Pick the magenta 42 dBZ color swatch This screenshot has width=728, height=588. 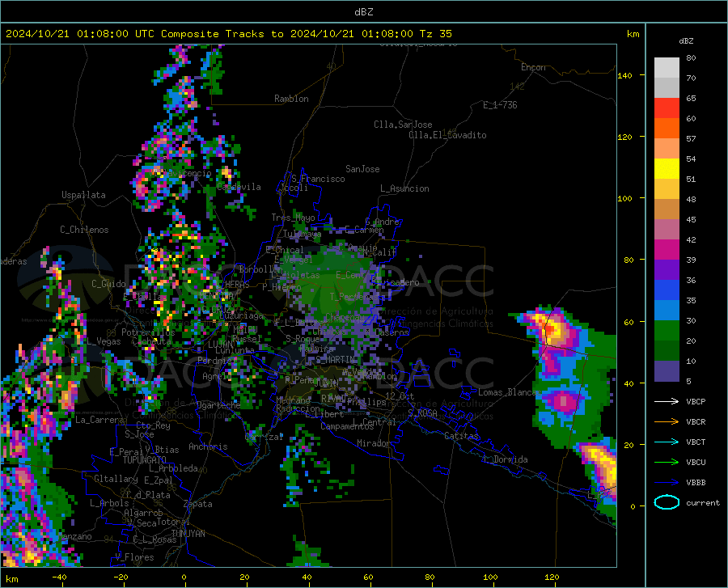click(667, 250)
